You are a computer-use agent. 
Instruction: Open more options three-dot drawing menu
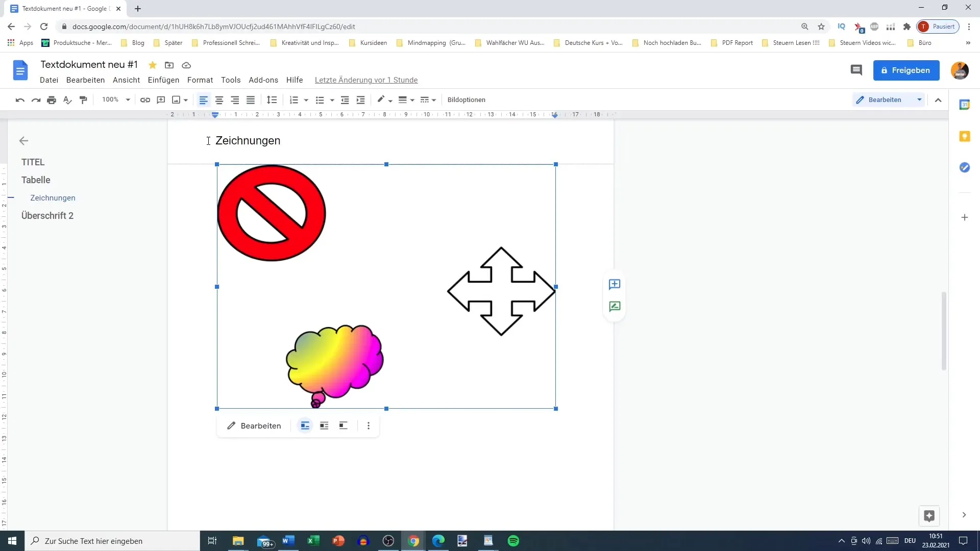(x=369, y=425)
